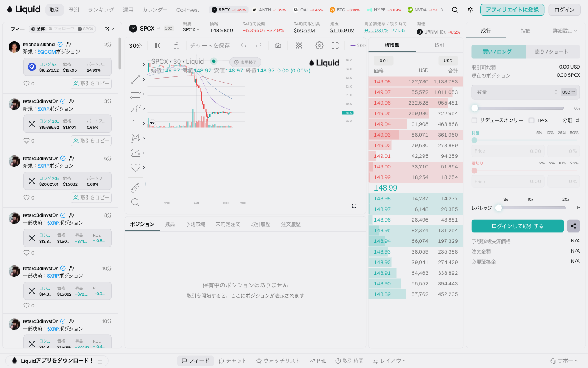Click the ログイン button

pos(564,10)
